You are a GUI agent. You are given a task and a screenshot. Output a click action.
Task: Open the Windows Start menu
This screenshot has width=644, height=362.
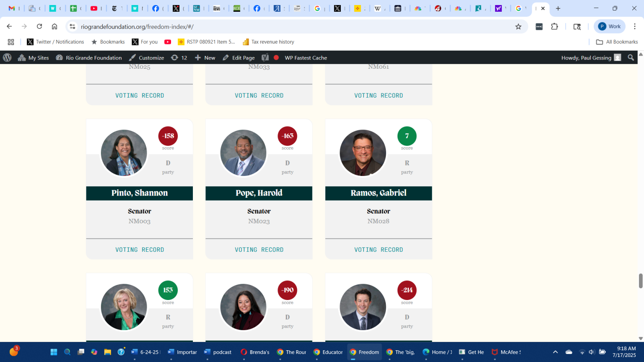tap(54, 352)
